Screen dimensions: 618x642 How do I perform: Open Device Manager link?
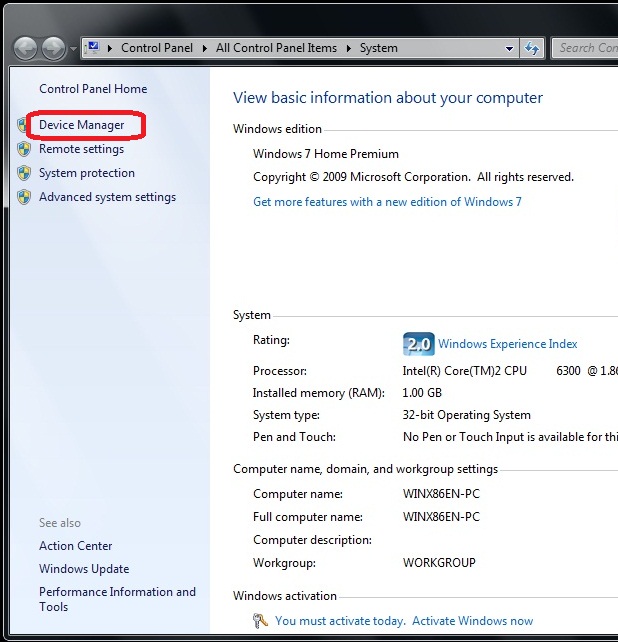coord(81,125)
